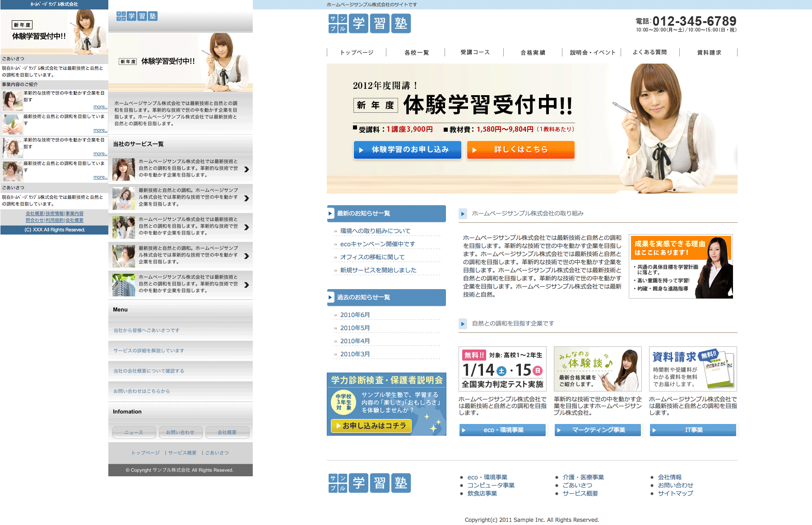
Task: Click the small 学習塾 logo in mobile preview
Action: coord(137,16)
